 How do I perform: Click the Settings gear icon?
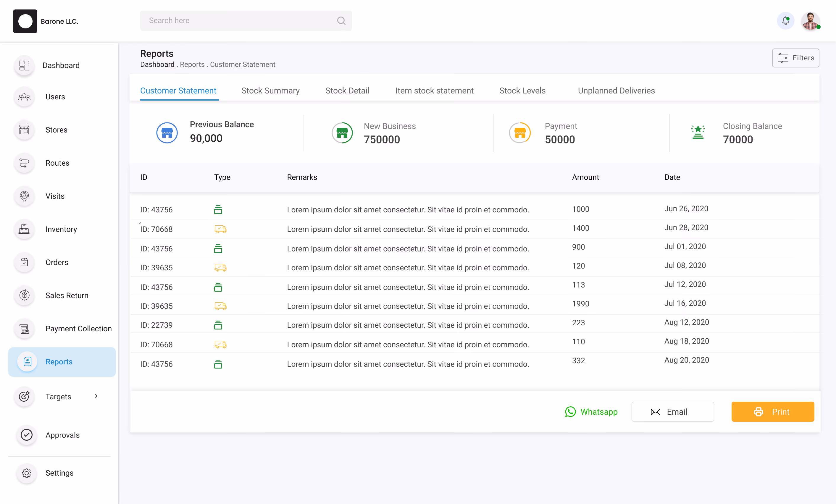[26, 473]
